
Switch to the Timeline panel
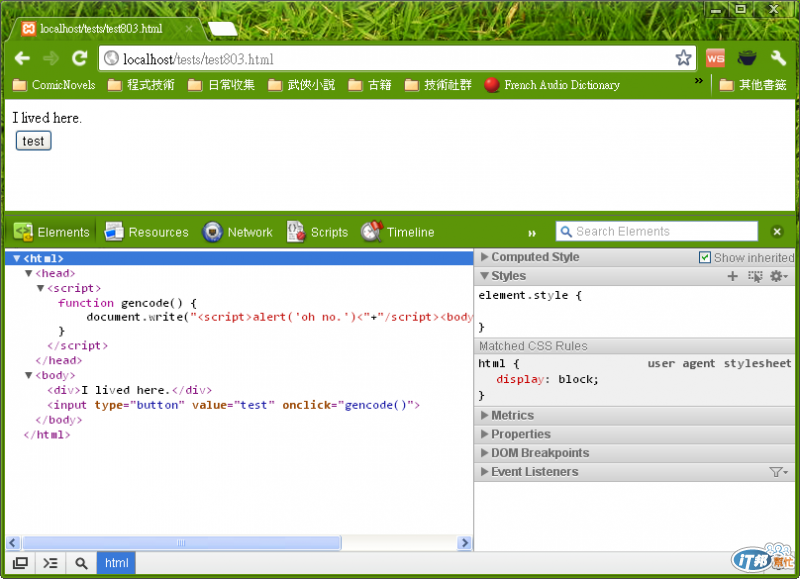[x=398, y=232]
